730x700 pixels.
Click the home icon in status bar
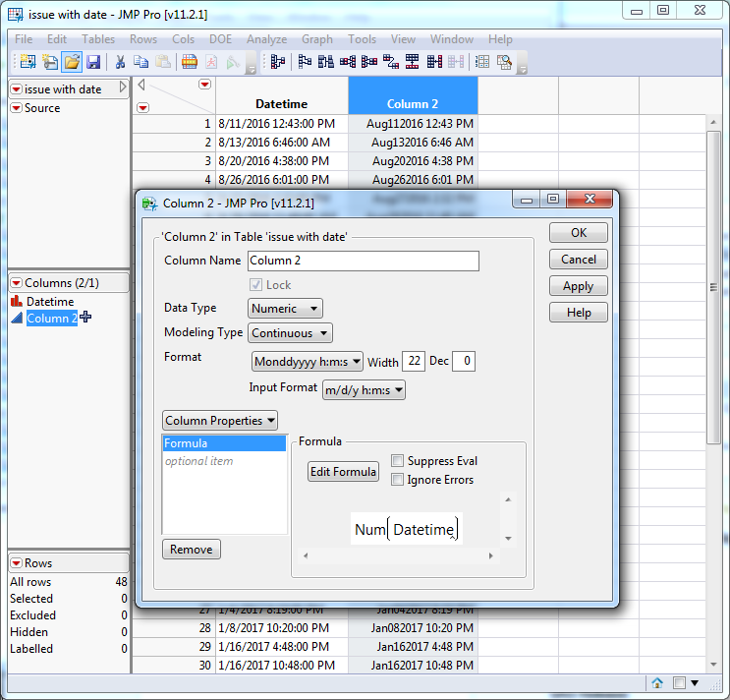click(x=657, y=682)
